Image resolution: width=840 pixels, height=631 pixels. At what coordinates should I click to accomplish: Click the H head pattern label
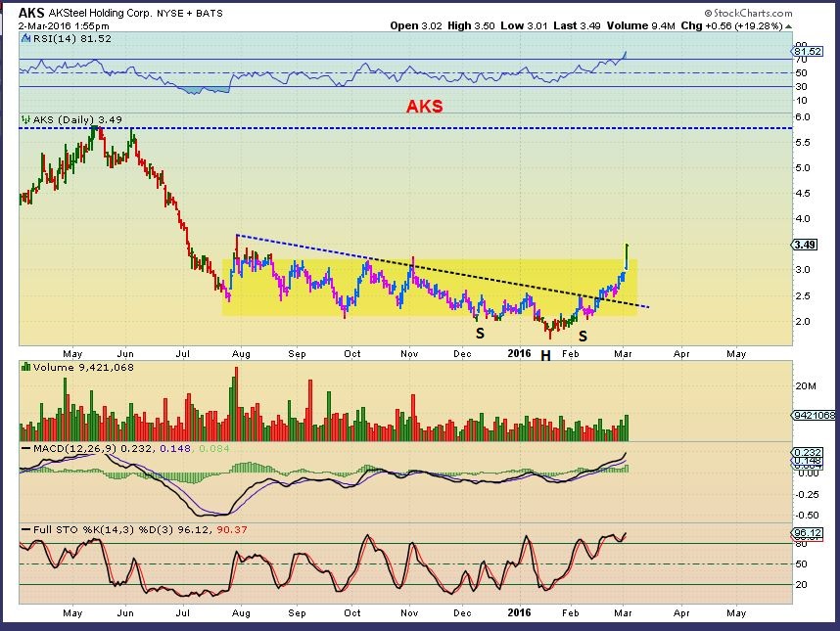coord(545,356)
